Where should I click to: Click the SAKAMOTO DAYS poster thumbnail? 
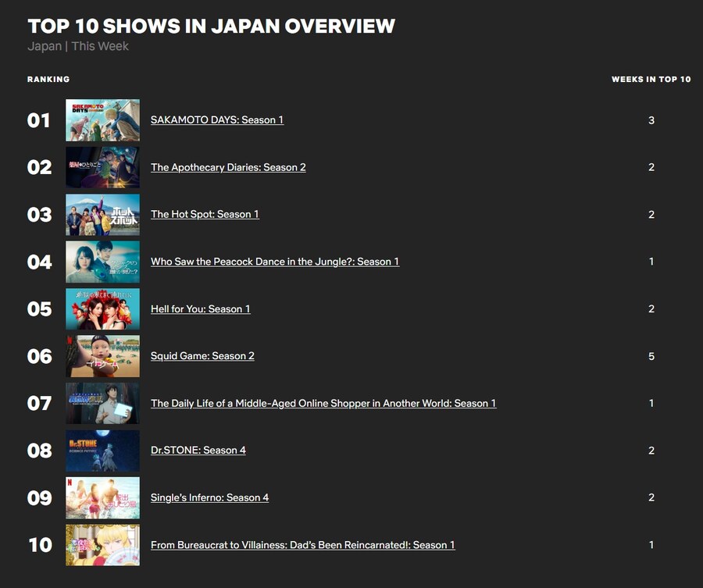(102, 120)
